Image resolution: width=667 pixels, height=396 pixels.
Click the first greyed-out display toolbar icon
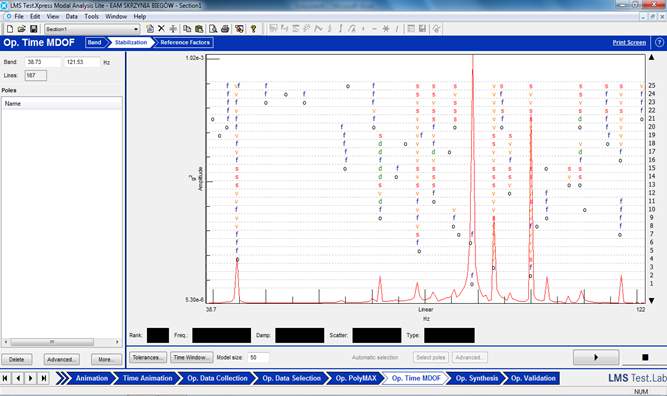click(x=273, y=28)
